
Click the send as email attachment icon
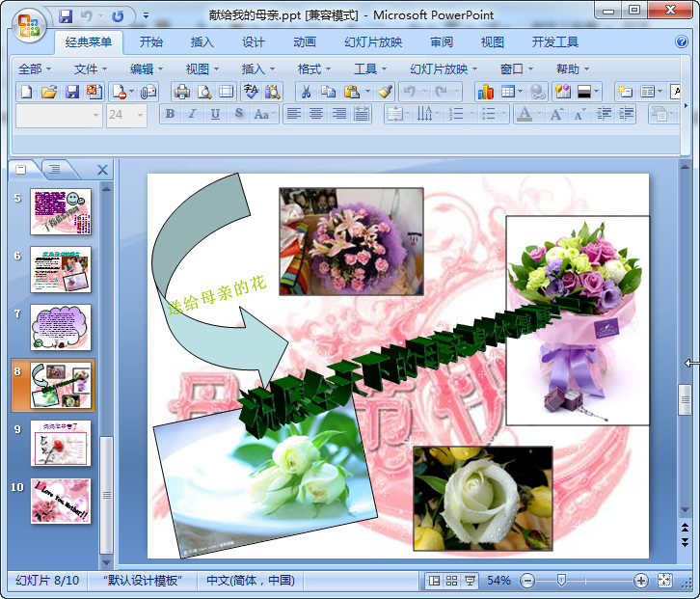(148, 92)
